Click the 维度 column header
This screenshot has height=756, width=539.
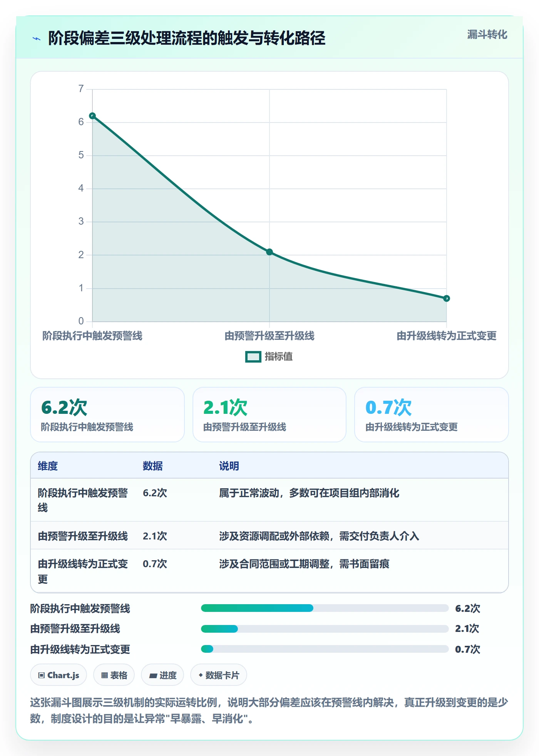click(48, 466)
